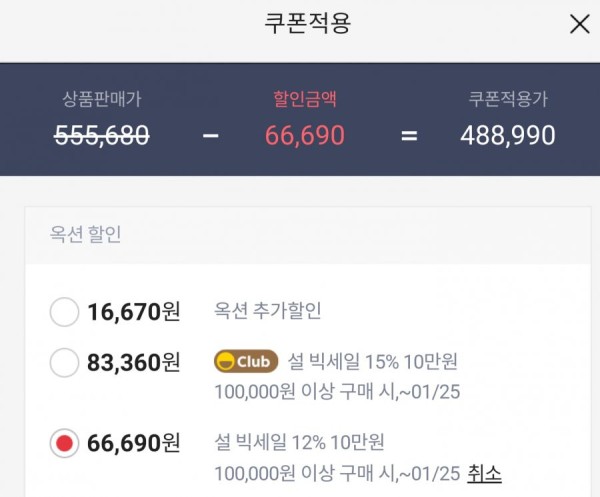Tap the 상품판매가 label in the summary bar

pyautogui.click(x=102, y=99)
